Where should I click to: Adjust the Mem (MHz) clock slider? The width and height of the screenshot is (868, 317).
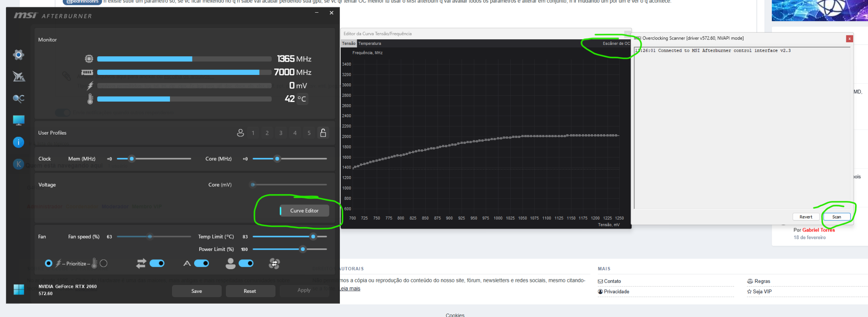pyautogui.click(x=154, y=159)
